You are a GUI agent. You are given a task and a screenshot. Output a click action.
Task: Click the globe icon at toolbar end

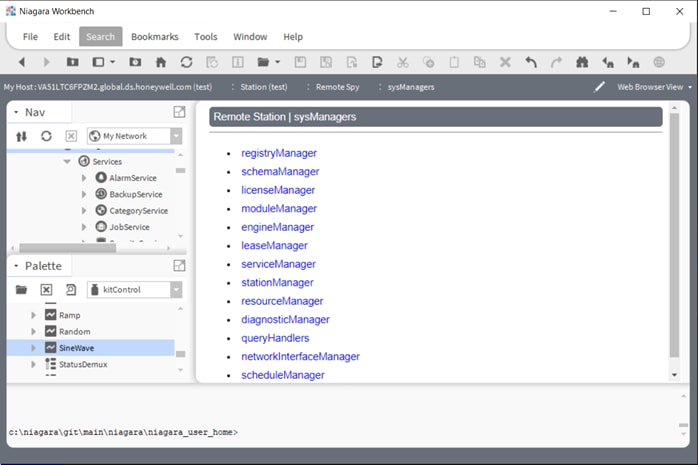coord(659,62)
